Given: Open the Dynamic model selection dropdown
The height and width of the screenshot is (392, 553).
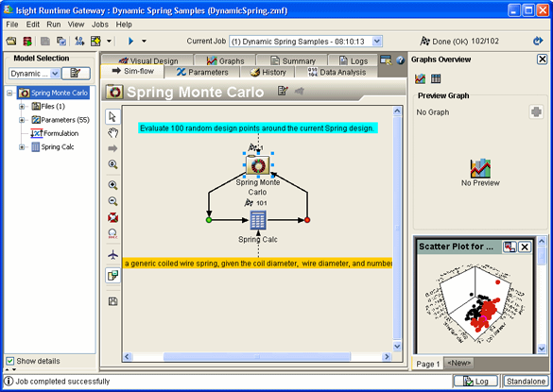Looking at the screenshot, I should pyautogui.click(x=55, y=74).
